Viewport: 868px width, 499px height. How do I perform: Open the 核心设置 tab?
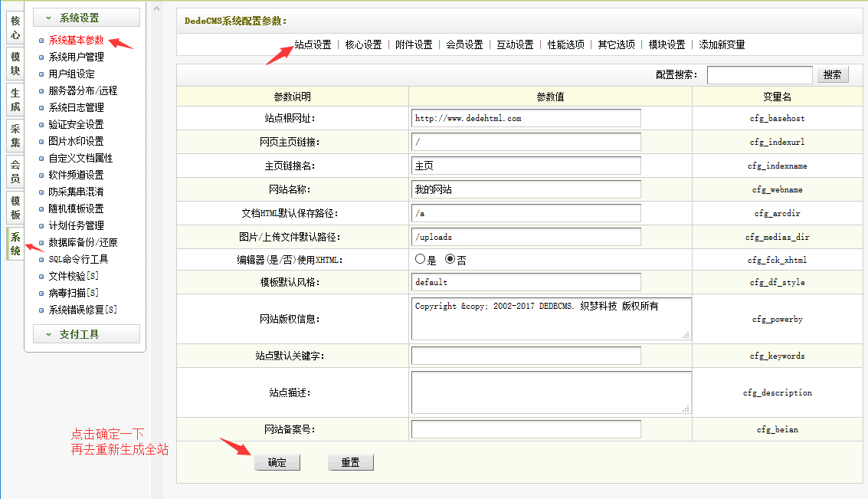pyautogui.click(x=363, y=44)
